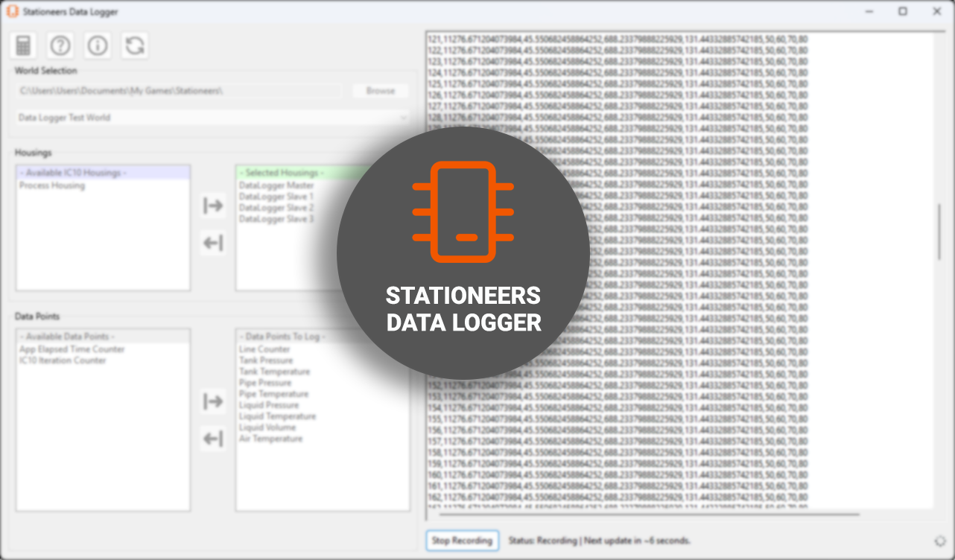Screen dimensions: 955x560
Task: Click the Stop Recording button
Action: (x=463, y=541)
